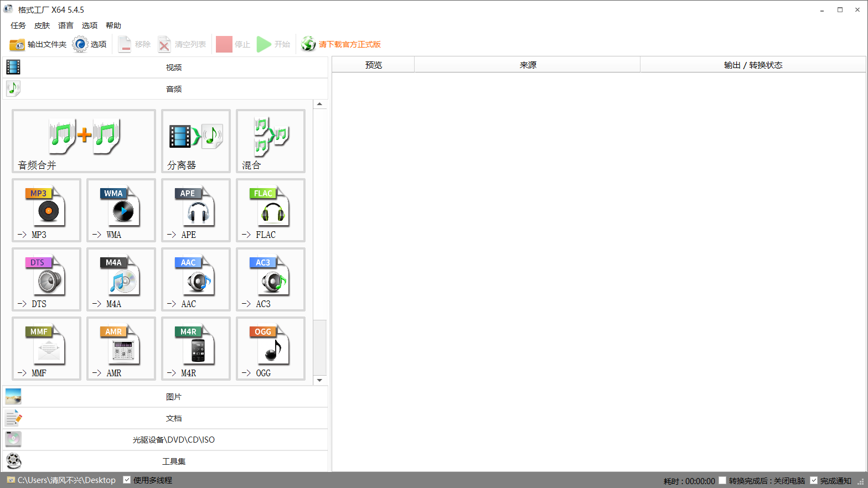The image size is (868, 488).
Task: Open the audio merge (音频合并) tool
Action: click(x=84, y=141)
